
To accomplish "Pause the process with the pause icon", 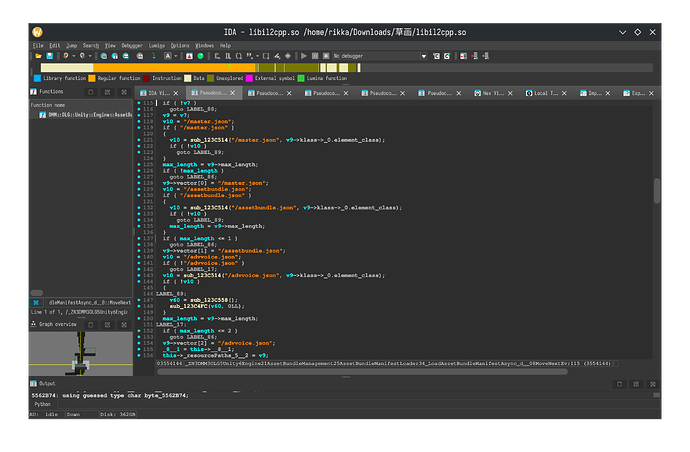I will point(315,56).
